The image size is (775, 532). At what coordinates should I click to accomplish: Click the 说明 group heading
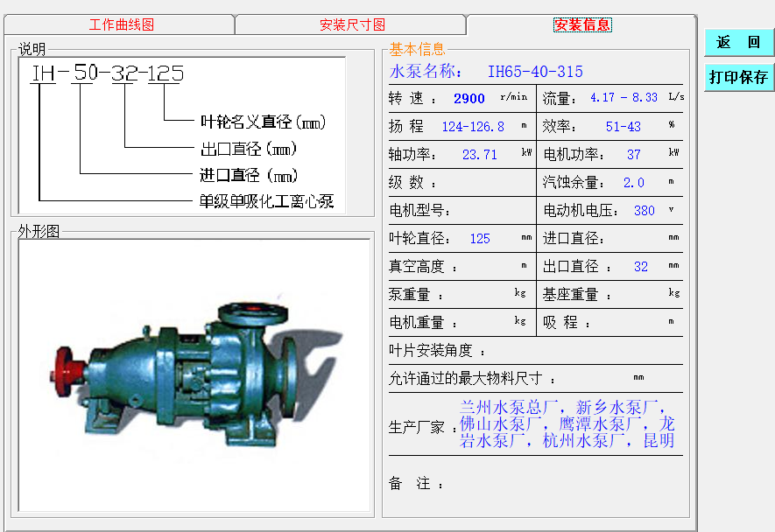coord(32,49)
